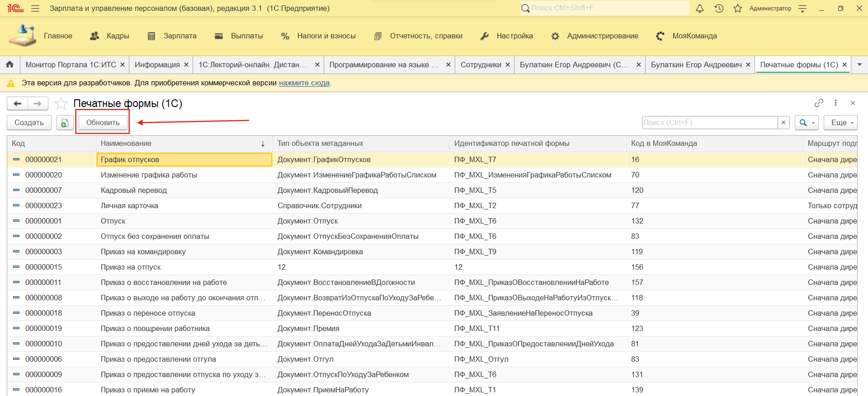Close the Информация tab
Viewport: 868px width, 396px height.
click(186, 65)
